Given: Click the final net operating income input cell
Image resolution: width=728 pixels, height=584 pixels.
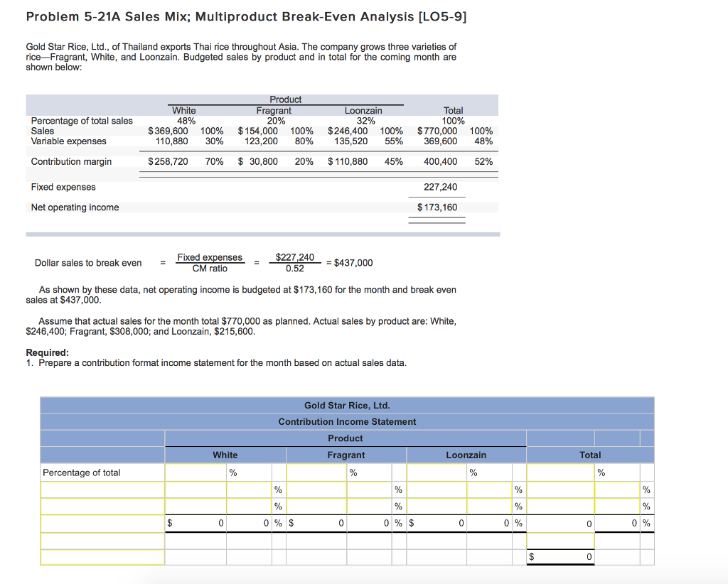Looking at the screenshot, I should click(560, 557).
